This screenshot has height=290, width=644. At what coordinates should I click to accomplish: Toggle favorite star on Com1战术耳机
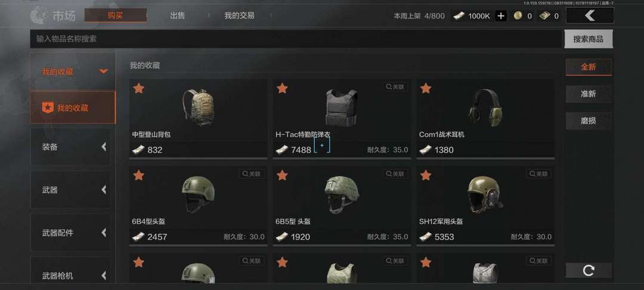[426, 88]
